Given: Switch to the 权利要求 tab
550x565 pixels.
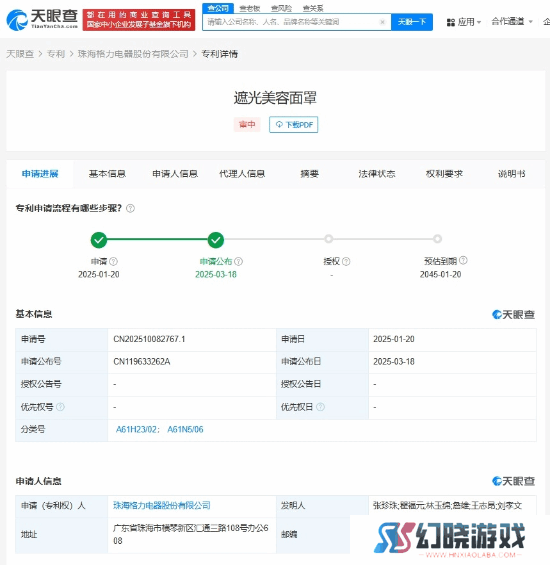Looking at the screenshot, I should coord(444,174).
